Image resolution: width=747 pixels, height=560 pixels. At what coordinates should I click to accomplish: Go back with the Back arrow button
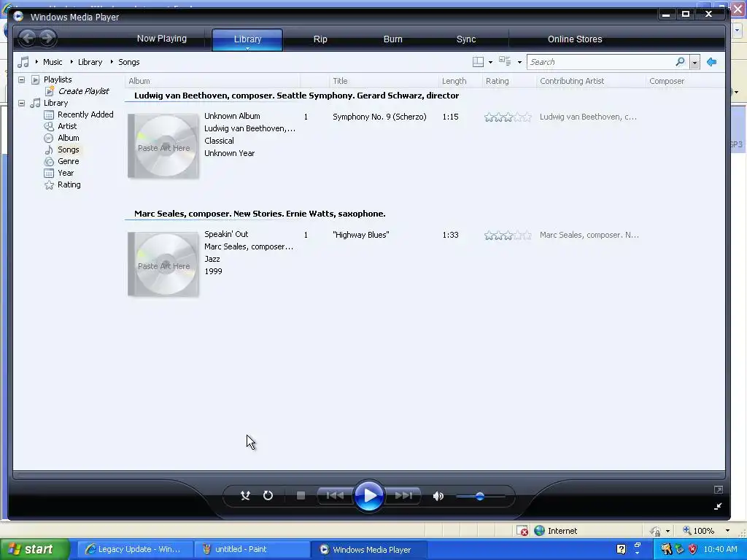pyautogui.click(x=28, y=38)
